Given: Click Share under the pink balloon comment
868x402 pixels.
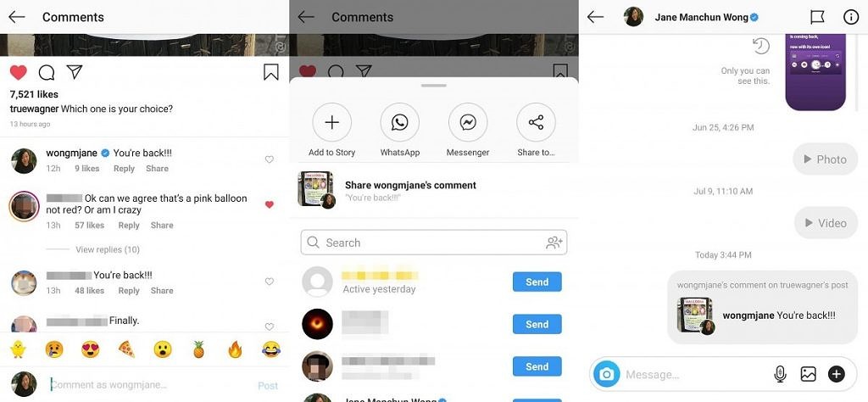Looking at the screenshot, I should coord(162,226).
